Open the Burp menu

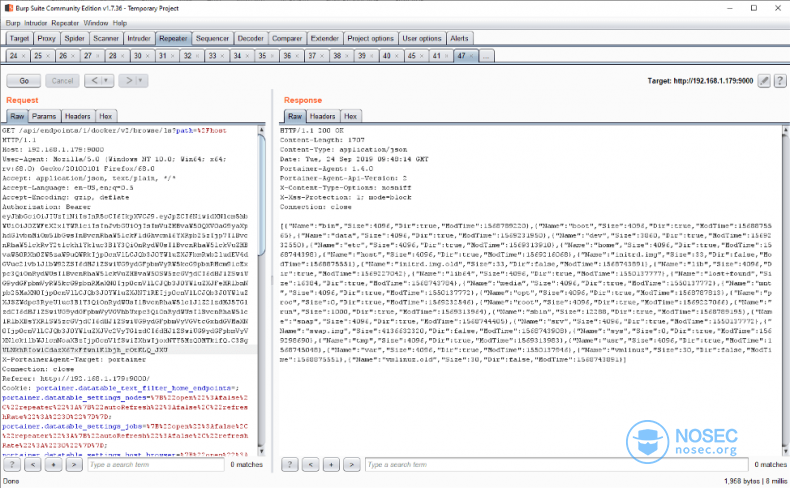(x=13, y=23)
